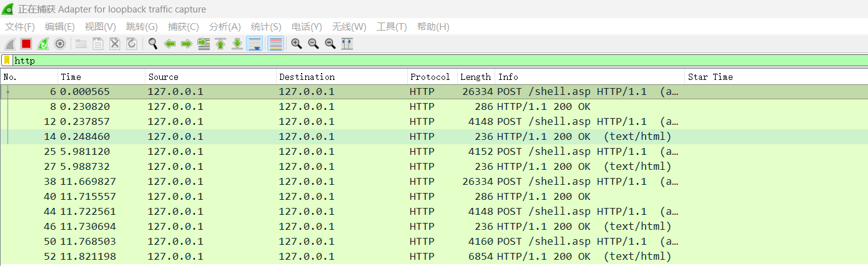Toggle auto-scroll during live capture

254,44
